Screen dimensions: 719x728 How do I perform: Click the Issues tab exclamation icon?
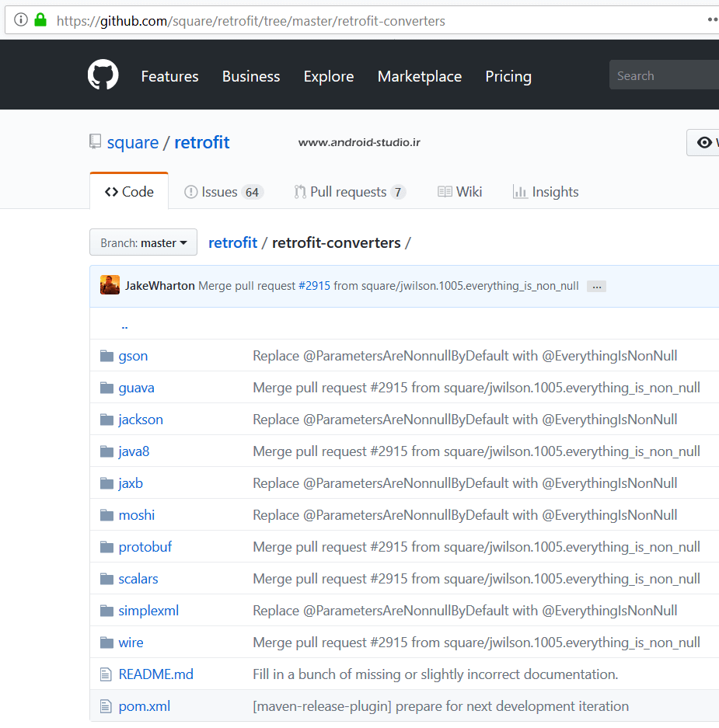(191, 192)
